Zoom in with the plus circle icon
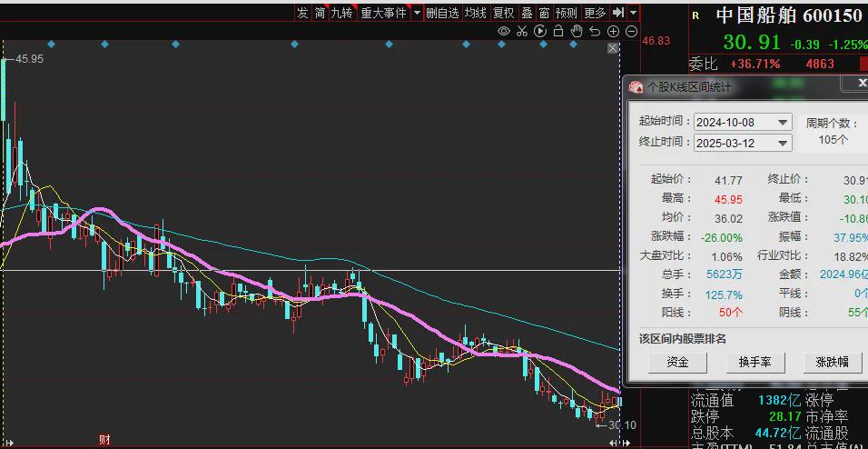 coord(614,32)
